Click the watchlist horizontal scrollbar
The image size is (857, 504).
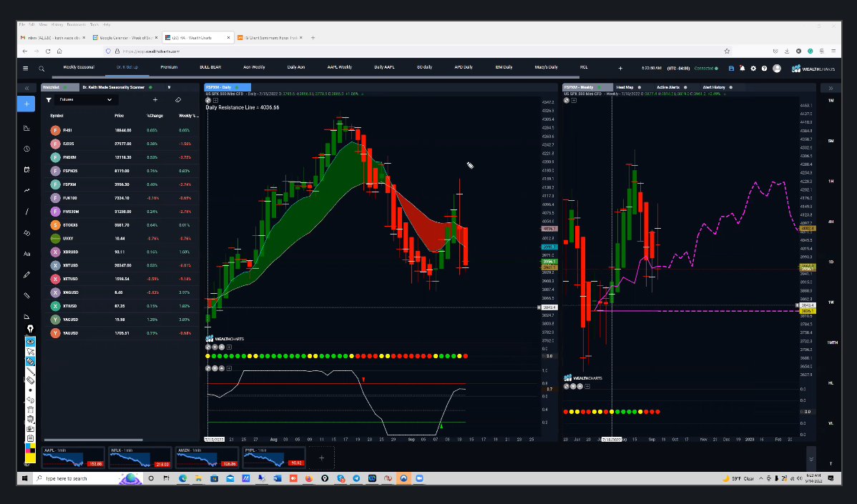[94, 440]
